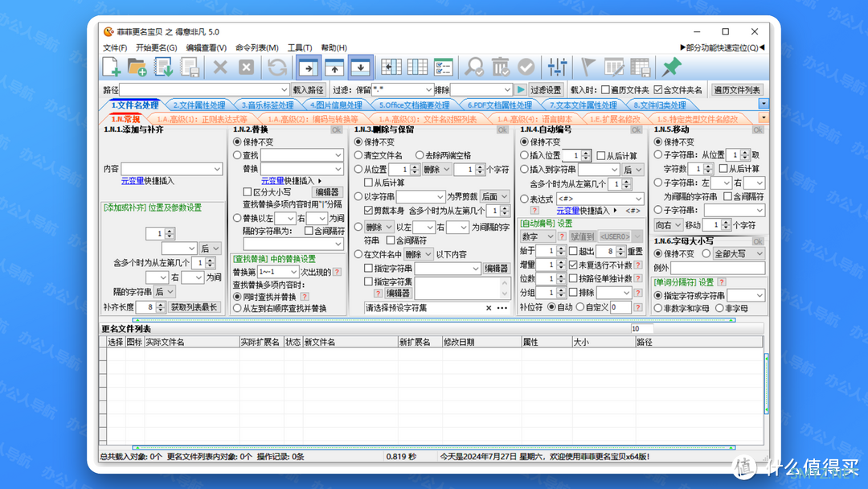Click the 载入路径 button
868x489 pixels.
point(309,90)
